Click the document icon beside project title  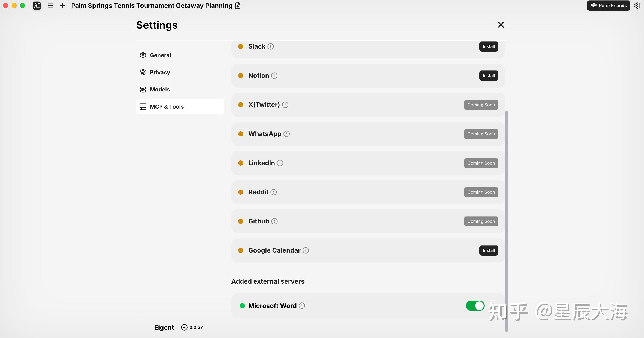pos(238,6)
